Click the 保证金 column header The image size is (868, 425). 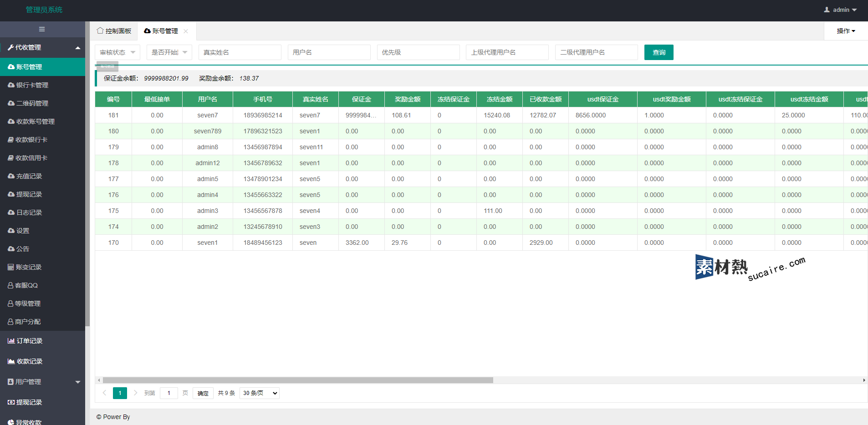(x=362, y=99)
